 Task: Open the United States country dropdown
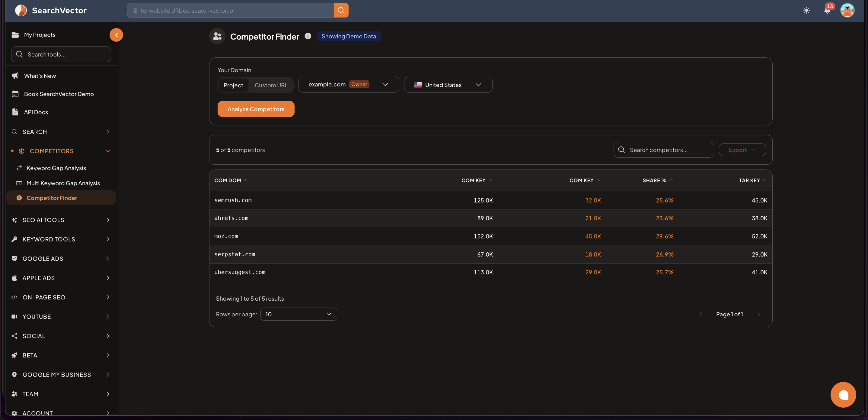click(448, 85)
